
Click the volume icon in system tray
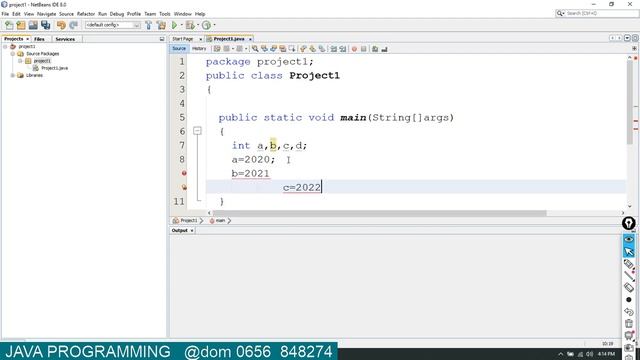click(x=589, y=354)
